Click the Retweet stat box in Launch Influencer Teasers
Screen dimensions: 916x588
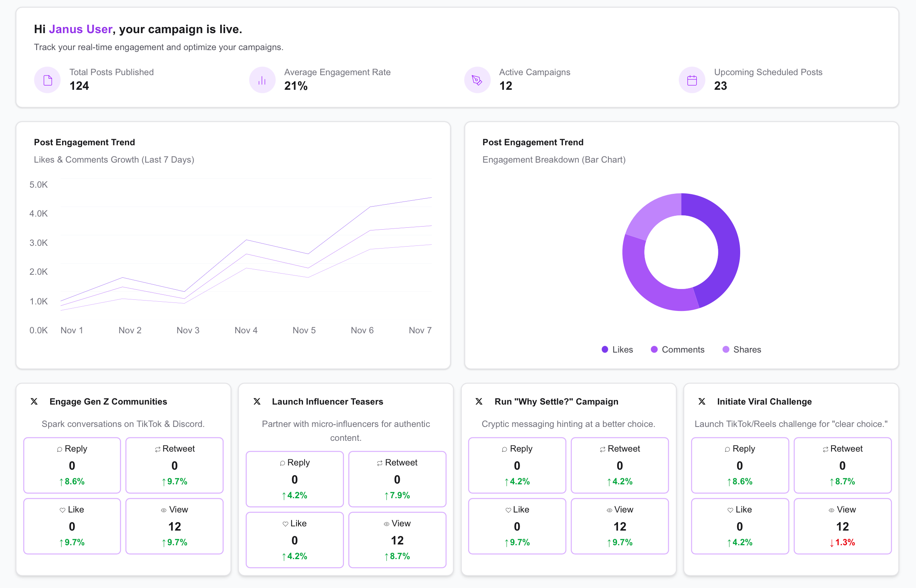397,479
